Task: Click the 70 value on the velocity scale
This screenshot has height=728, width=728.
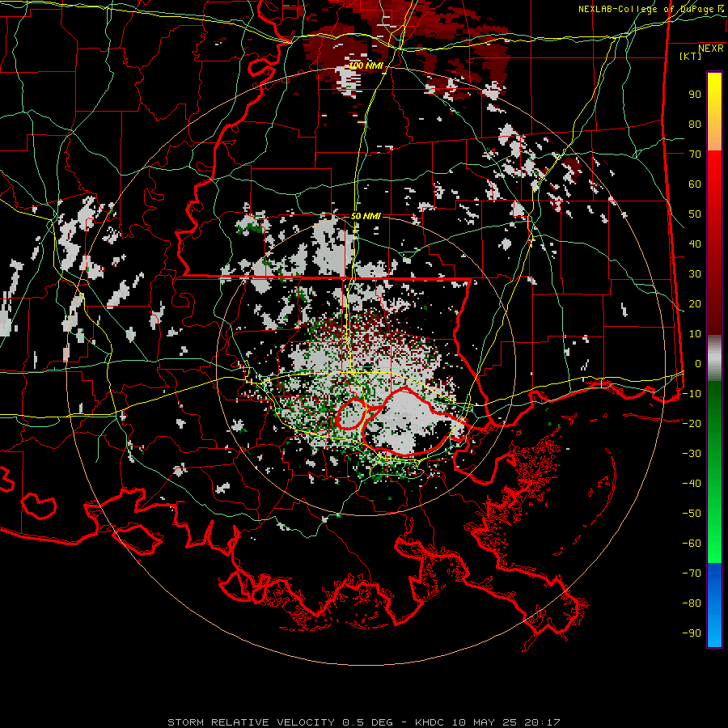Action: tap(695, 154)
